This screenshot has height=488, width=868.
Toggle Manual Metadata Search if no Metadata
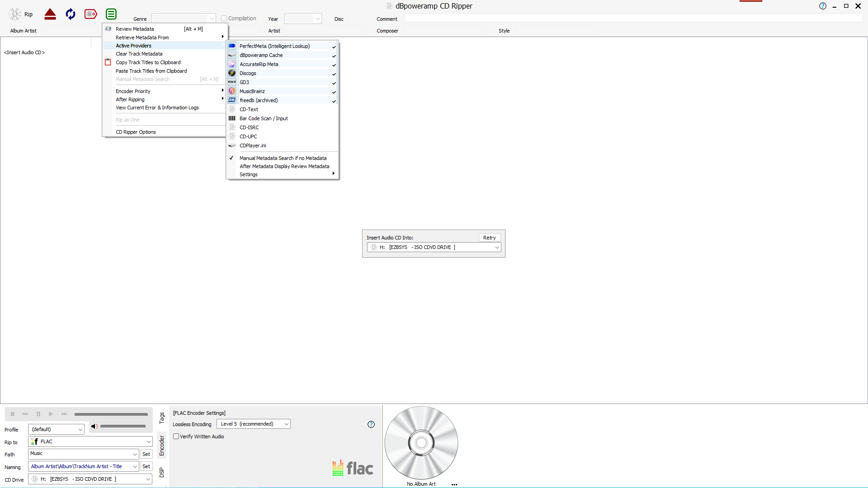coord(283,158)
